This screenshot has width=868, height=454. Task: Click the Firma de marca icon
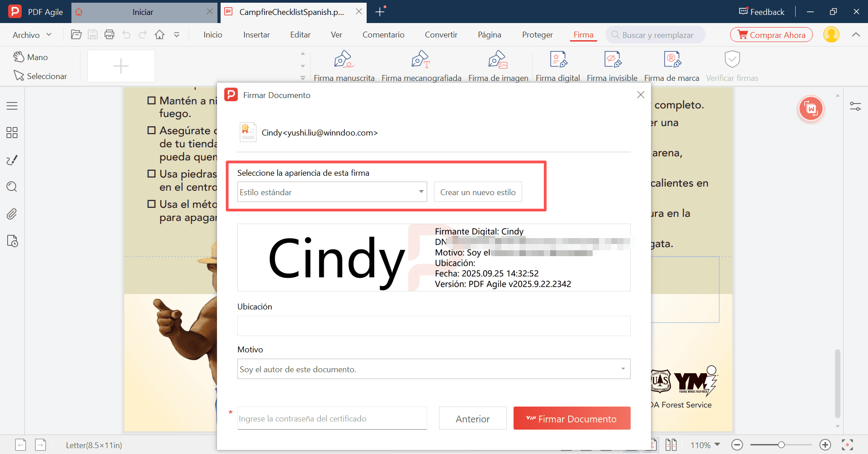pos(672,60)
